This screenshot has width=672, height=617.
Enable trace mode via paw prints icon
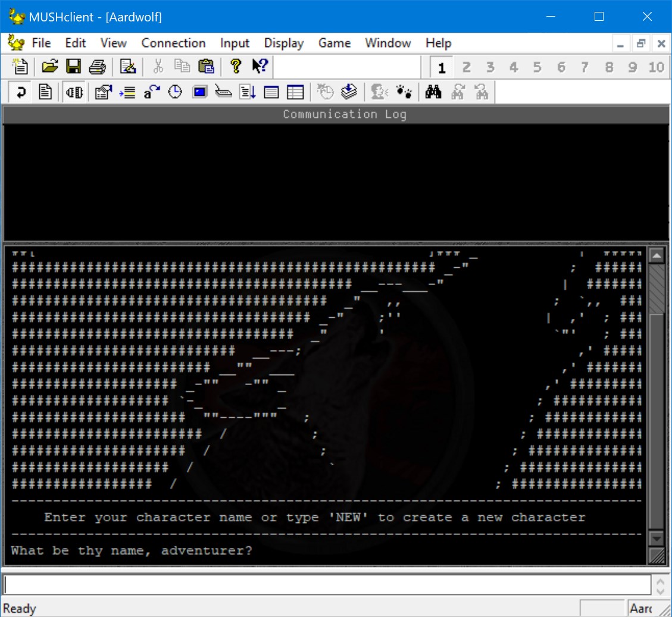click(405, 92)
